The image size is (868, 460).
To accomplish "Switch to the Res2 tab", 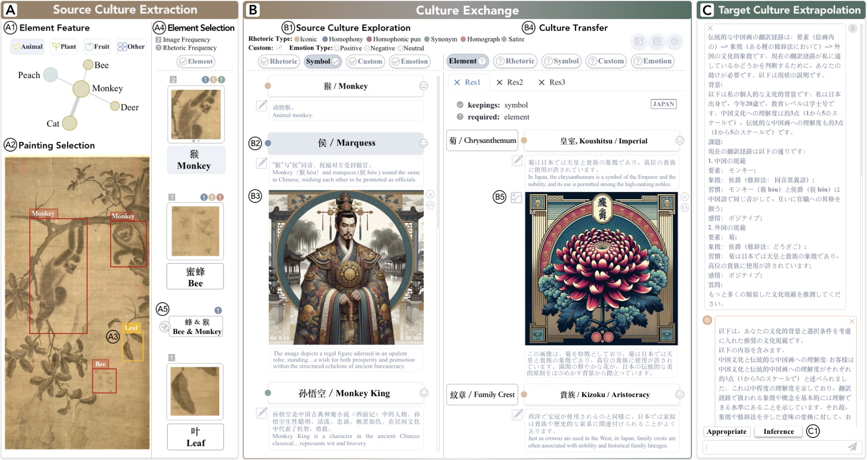I will 510,82.
